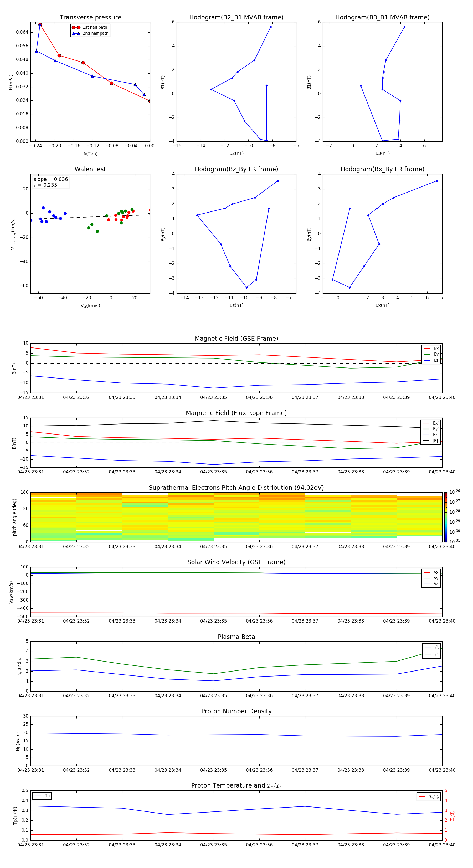
Task: Click the "Magnetic Field (GSE Frame)" title
Action: coord(236,339)
